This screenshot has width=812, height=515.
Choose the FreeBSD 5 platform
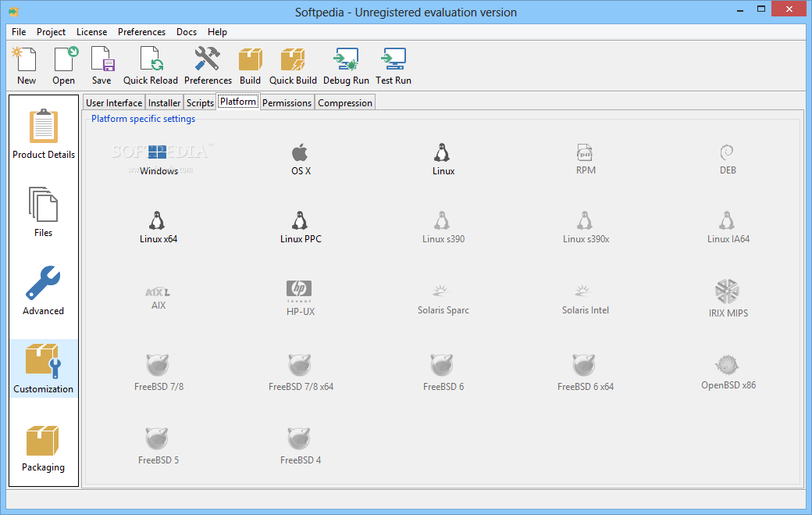point(158,446)
